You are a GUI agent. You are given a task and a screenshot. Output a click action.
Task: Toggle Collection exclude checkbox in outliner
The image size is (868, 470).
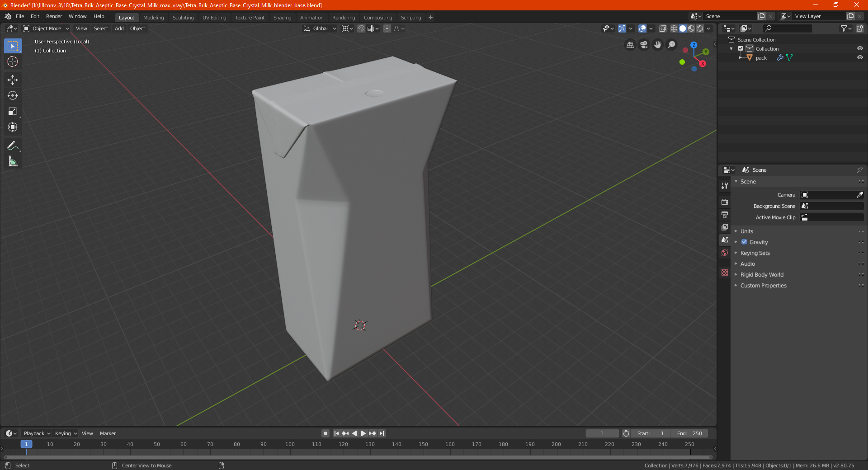pos(741,48)
